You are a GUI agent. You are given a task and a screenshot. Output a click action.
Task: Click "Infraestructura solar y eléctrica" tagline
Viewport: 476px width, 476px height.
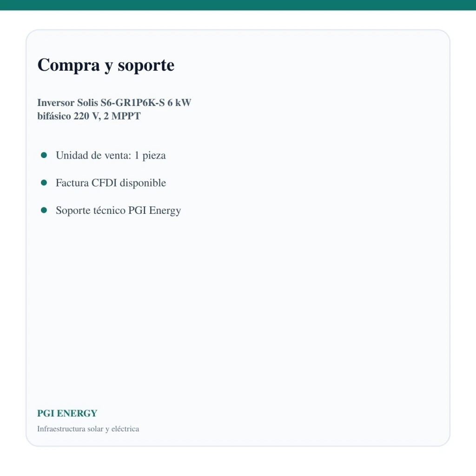[88, 429]
